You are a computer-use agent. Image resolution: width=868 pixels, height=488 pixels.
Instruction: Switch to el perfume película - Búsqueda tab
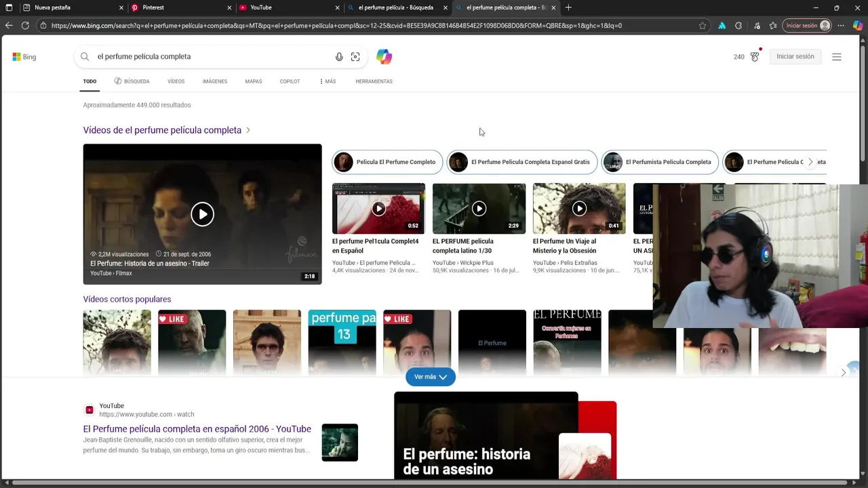click(398, 7)
